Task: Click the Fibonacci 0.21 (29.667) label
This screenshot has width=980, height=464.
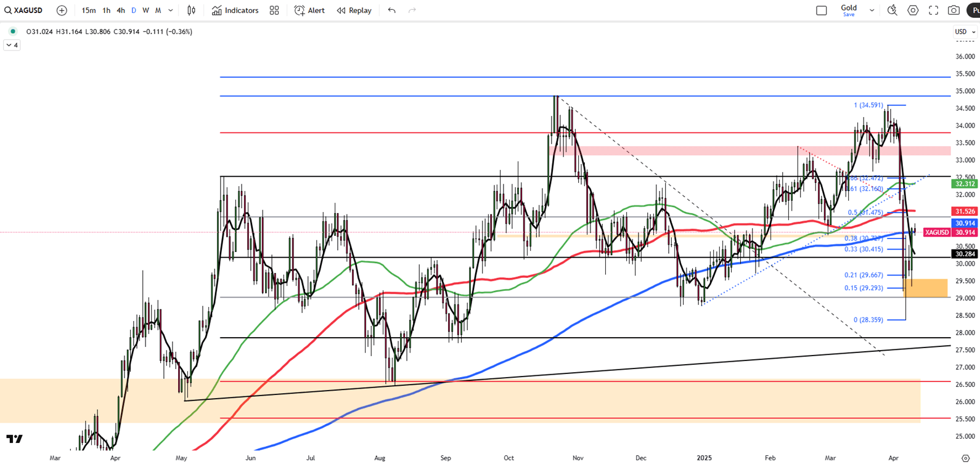Action: [x=864, y=275]
